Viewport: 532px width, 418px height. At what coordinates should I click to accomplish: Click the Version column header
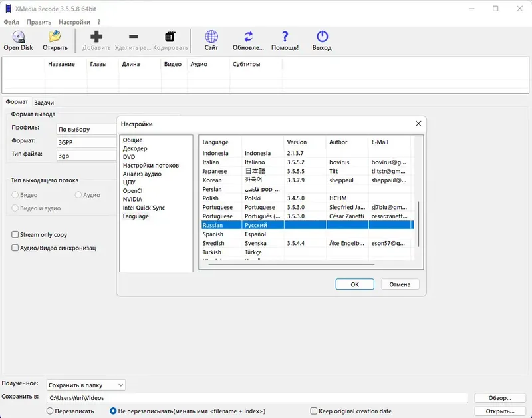coord(305,142)
